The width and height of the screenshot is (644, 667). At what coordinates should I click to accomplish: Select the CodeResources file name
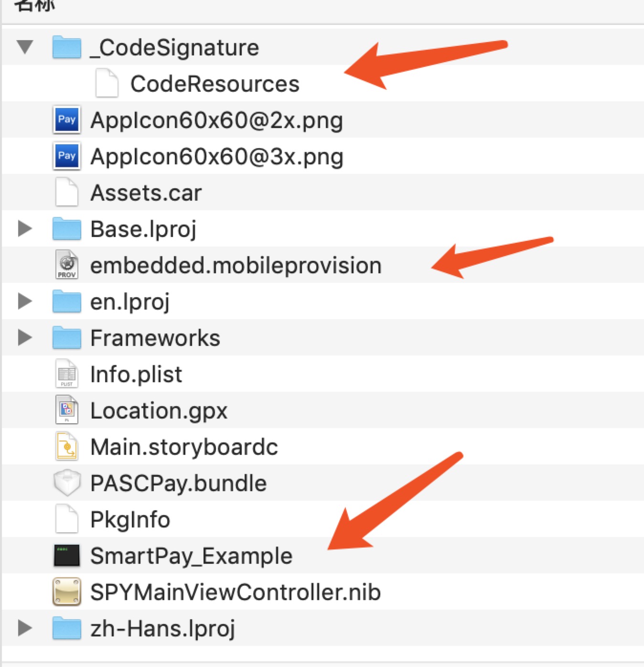tap(215, 84)
